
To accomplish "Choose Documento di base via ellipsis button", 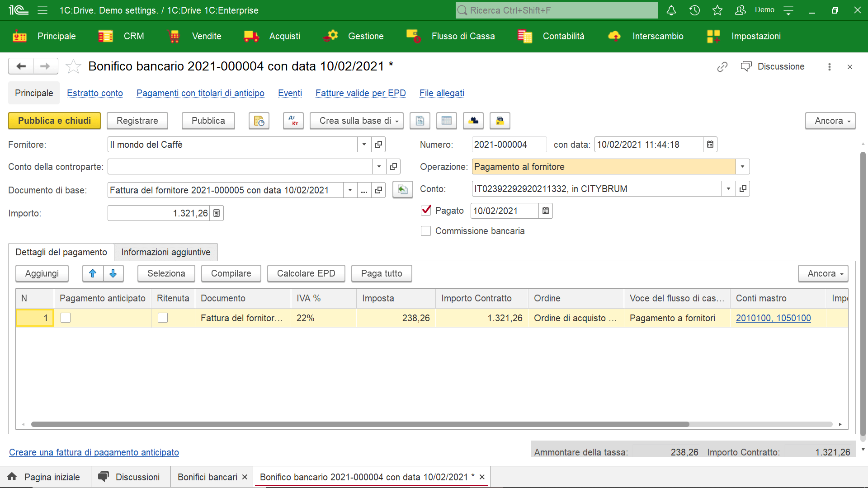I will coord(364,190).
